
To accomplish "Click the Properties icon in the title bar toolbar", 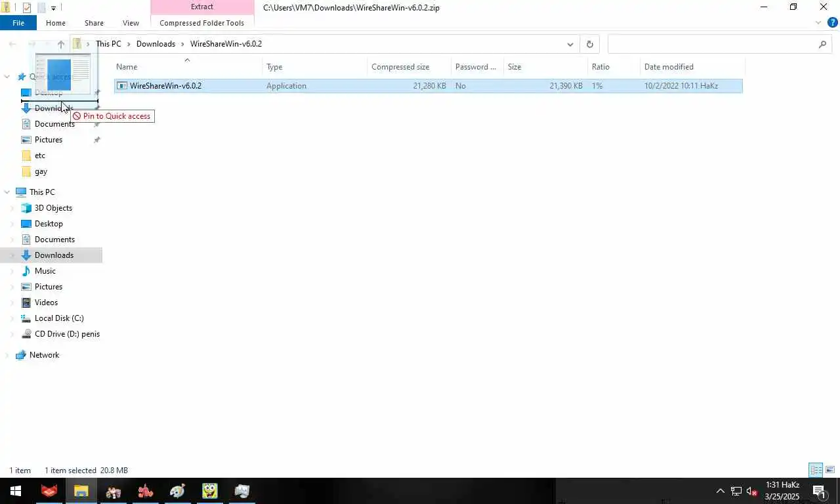I will pos(27,8).
